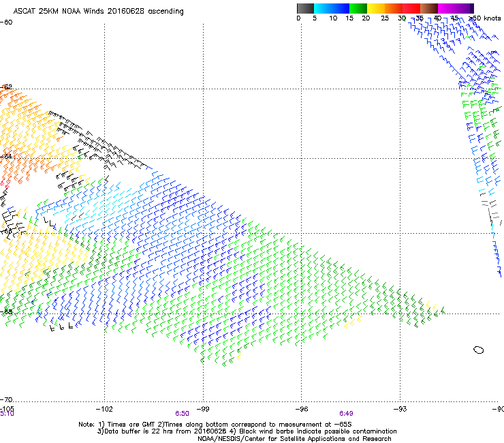Image resolution: width=504 pixels, height=443 pixels.
Task: Click the 5:10 time stamp
Action: coord(7,414)
